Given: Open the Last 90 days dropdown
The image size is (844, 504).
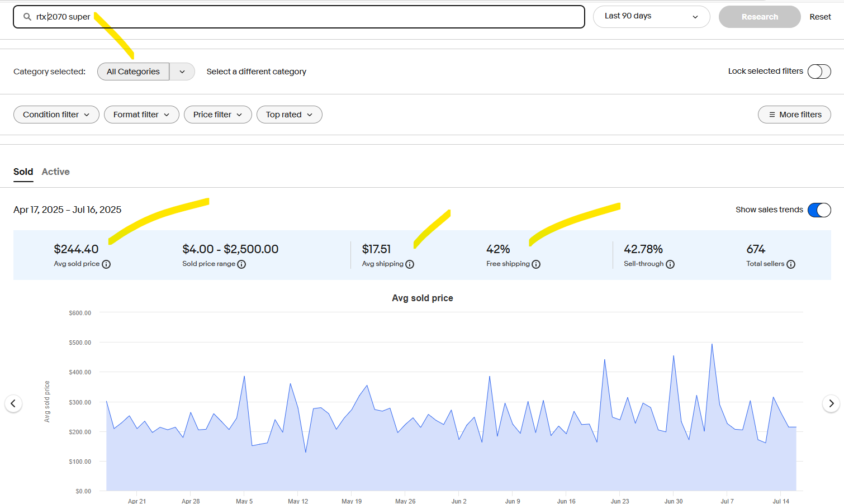Looking at the screenshot, I should pyautogui.click(x=651, y=17).
